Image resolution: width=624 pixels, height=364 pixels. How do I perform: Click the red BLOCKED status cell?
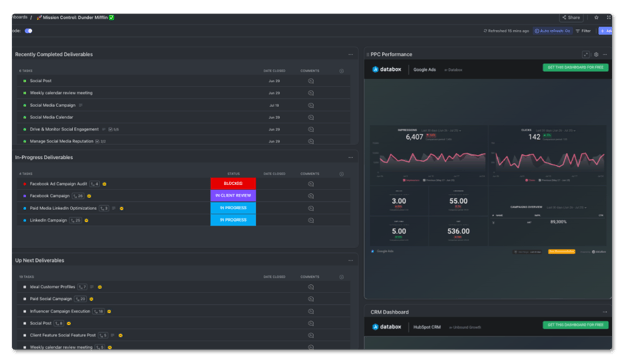[x=233, y=183]
